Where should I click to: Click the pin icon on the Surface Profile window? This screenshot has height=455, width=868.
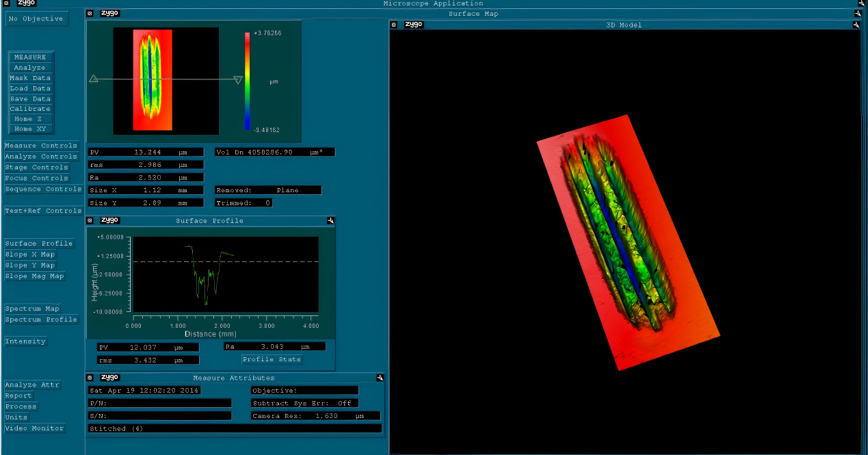[x=330, y=220]
